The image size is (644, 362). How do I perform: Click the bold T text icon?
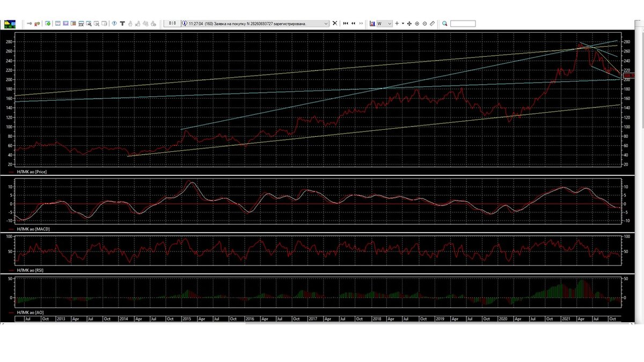click(122, 24)
